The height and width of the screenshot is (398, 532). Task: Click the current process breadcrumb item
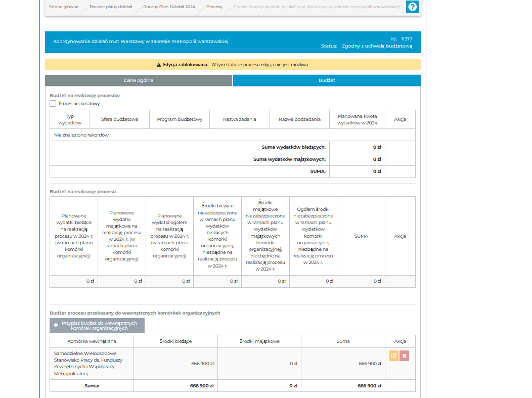coord(316,7)
